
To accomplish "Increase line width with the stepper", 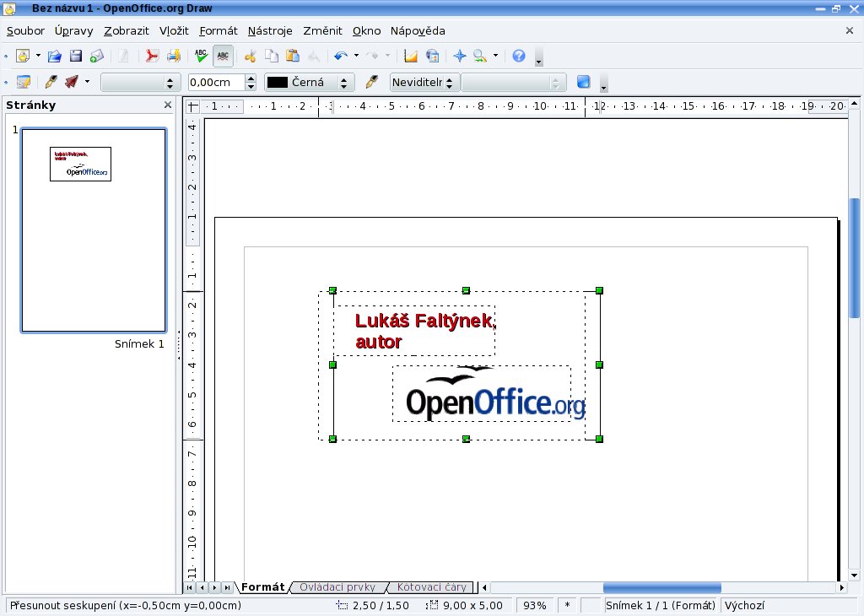I will (x=251, y=78).
